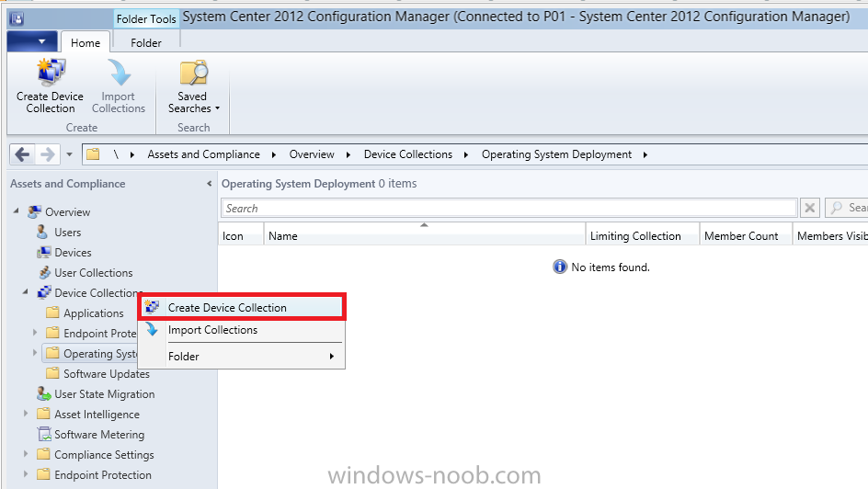Sort by Member Count column
The height and width of the screenshot is (489, 868).
tap(747, 235)
